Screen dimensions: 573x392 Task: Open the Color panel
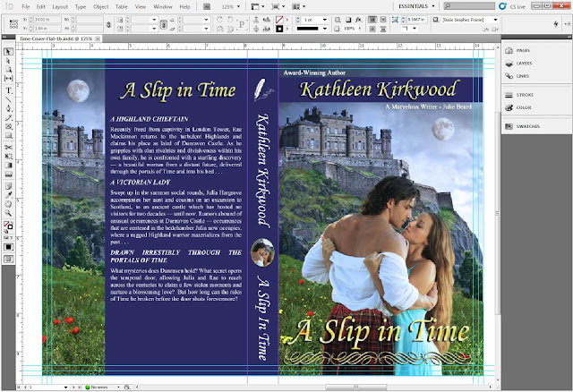523,107
